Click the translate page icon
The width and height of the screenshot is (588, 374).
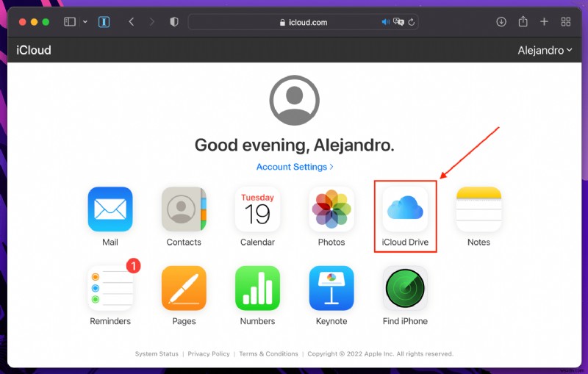tap(398, 22)
